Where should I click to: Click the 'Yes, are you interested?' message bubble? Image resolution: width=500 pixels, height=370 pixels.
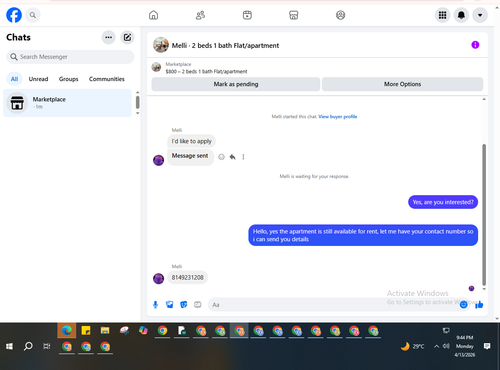(443, 202)
